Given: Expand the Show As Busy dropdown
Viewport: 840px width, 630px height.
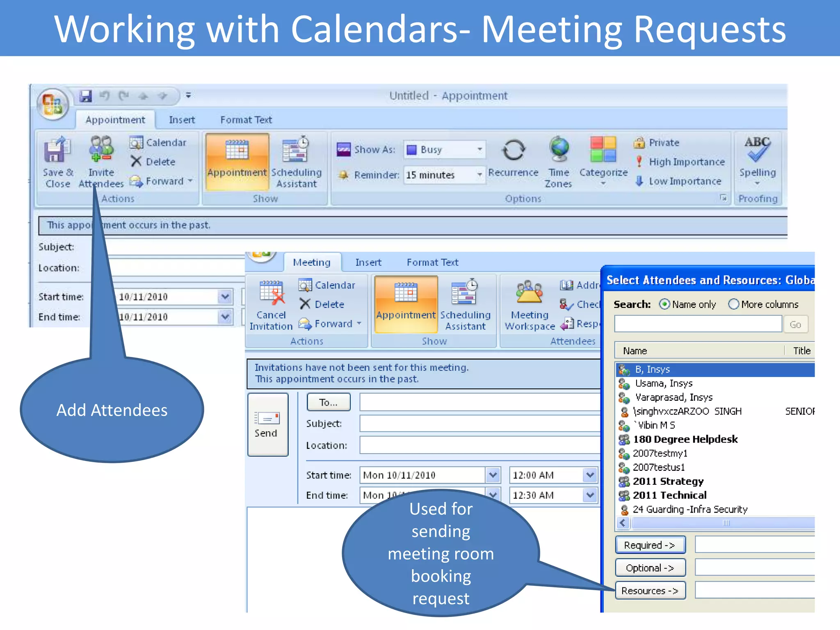Looking at the screenshot, I should [x=479, y=150].
